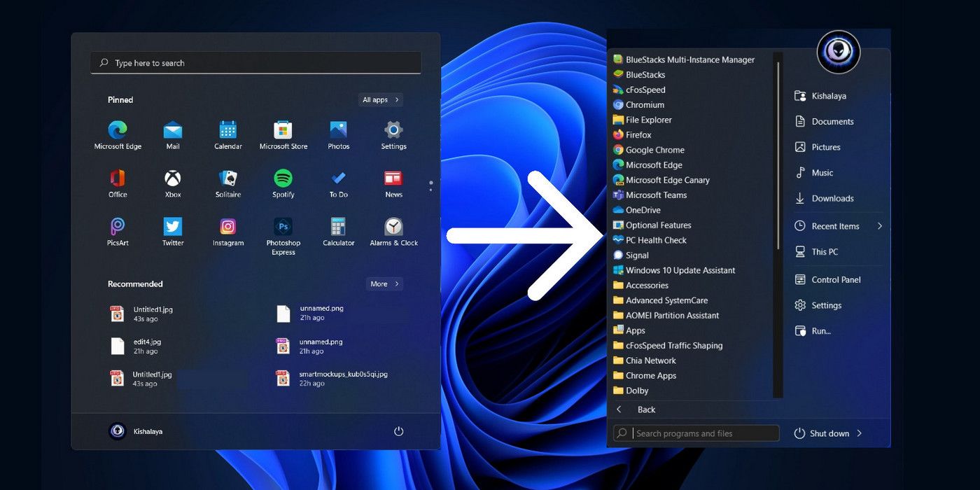The height and width of the screenshot is (490, 980).
Task: Expand More recommended files
Action: [x=384, y=284]
